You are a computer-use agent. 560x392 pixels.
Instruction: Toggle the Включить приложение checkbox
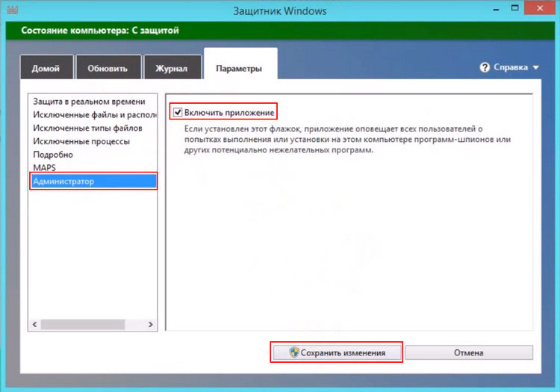point(178,113)
